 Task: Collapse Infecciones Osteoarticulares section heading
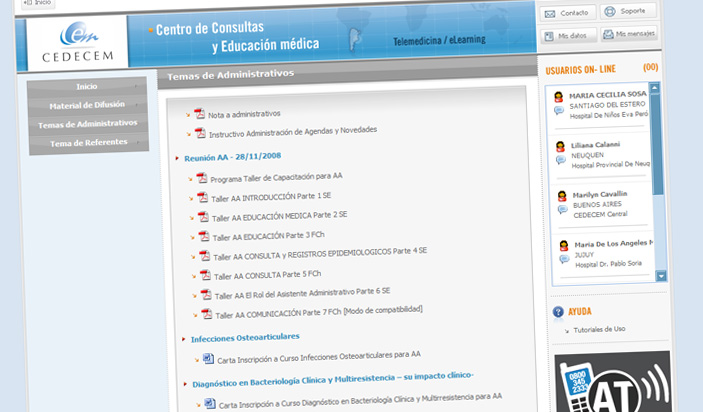point(244,338)
